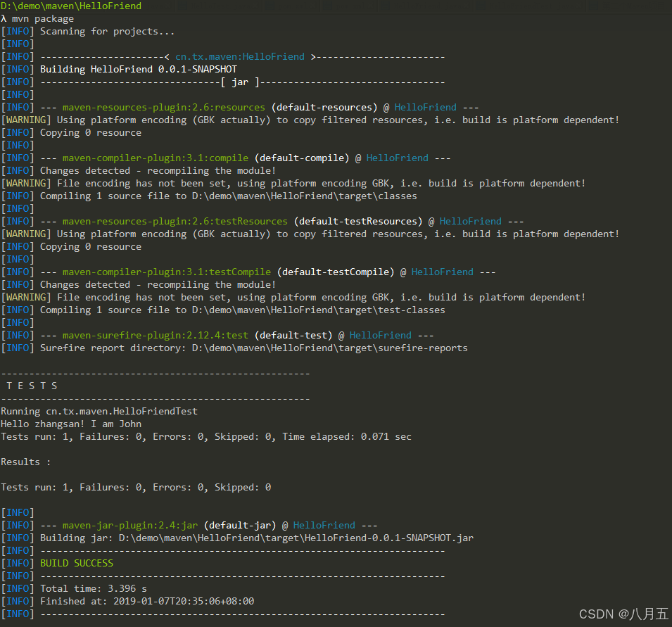
Task: Click 'maven-compiler-plugin:3.1:testCompile' text
Action: coord(167,272)
